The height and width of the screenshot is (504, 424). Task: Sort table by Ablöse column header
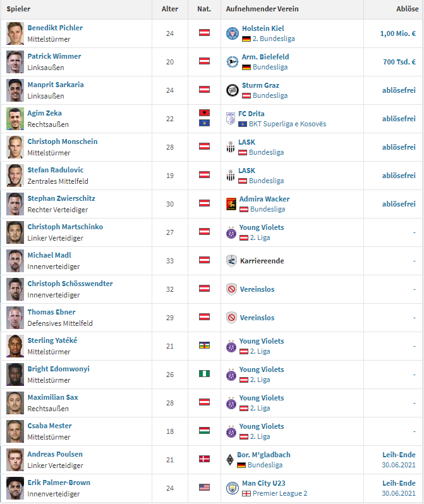pyautogui.click(x=408, y=9)
